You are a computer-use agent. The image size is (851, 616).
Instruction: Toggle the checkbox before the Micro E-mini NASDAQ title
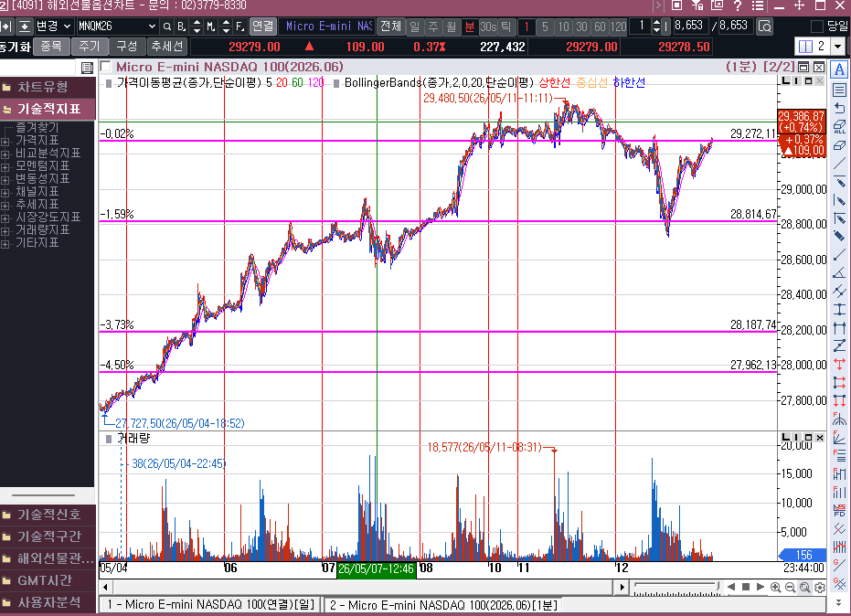(x=106, y=67)
